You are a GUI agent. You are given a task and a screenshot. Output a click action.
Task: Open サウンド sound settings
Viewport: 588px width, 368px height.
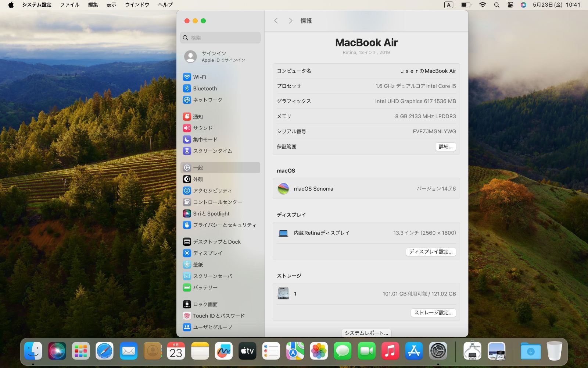pyautogui.click(x=220, y=128)
